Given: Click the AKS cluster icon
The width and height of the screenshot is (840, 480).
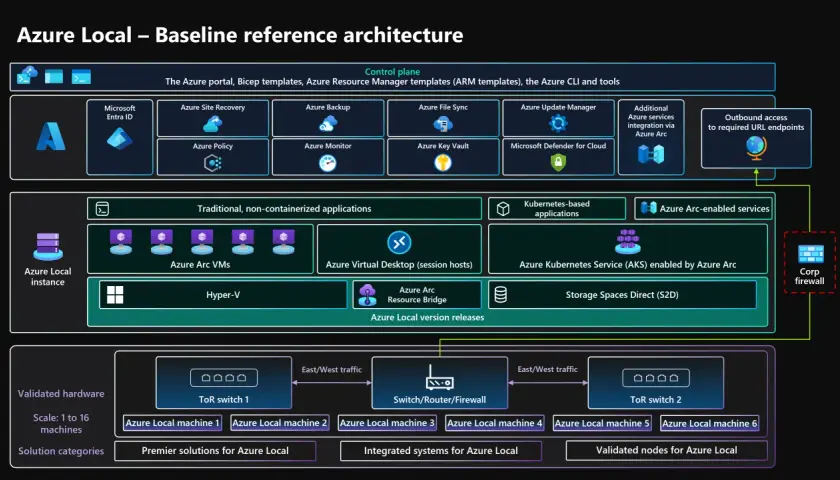Looking at the screenshot, I should pos(628,242).
